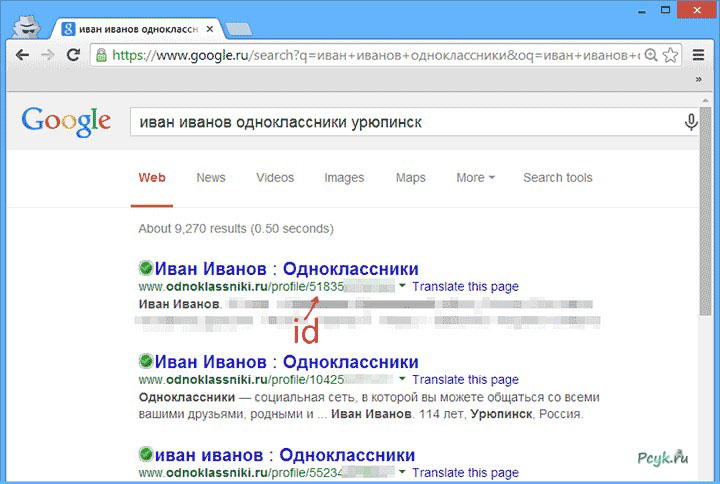Open the second Иван Иванов : Одноклассники result

tap(286, 362)
